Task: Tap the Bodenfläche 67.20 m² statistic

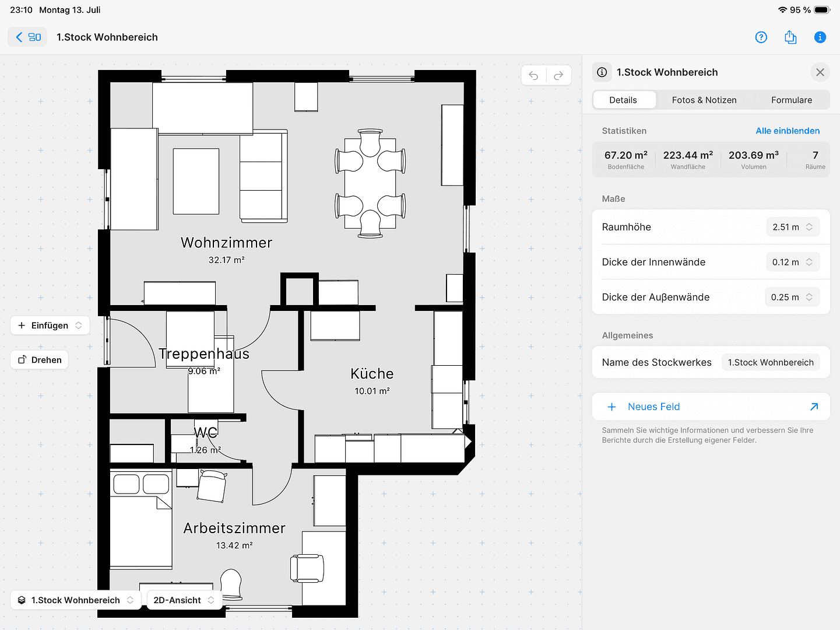Action: [625, 160]
